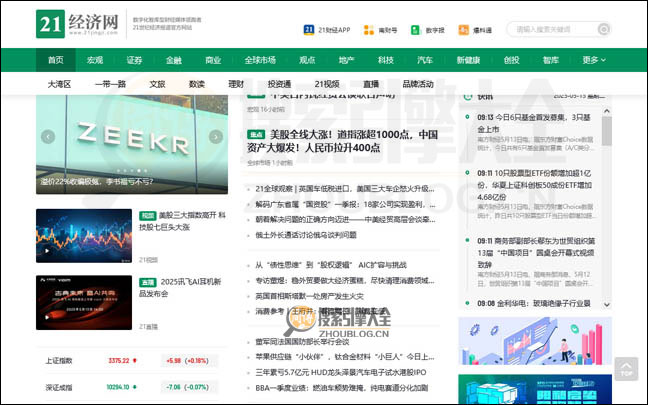Open the 金融 section
Image resolution: width=648 pixels, height=405 pixels.
(174, 60)
